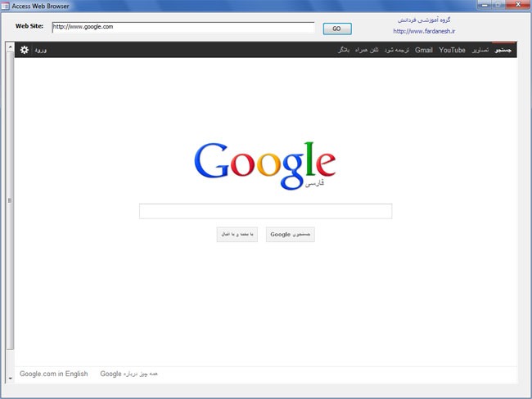The height and width of the screenshot is (399, 532).
Task: Click the scrollbar down arrow
Action: click(10, 378)
